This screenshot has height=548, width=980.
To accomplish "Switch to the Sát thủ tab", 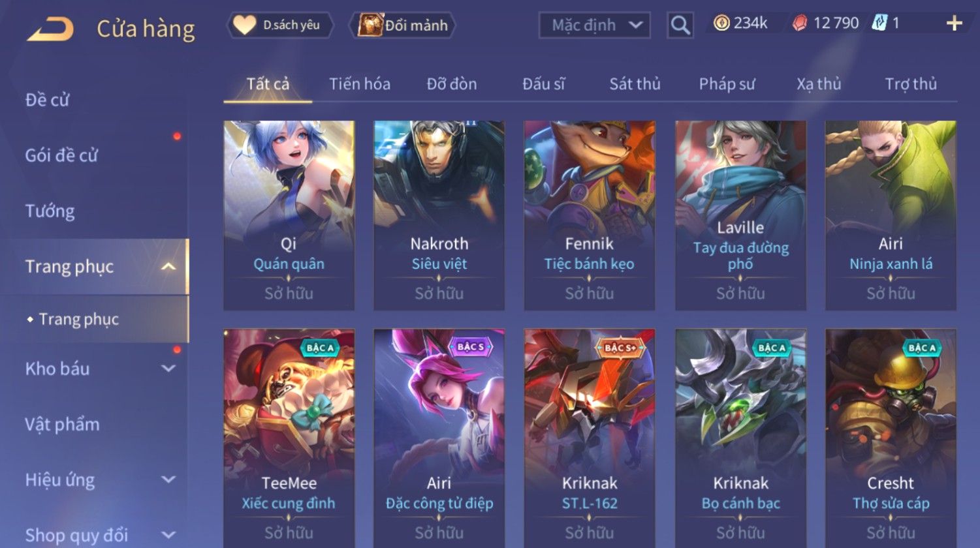I will (635, 84).
